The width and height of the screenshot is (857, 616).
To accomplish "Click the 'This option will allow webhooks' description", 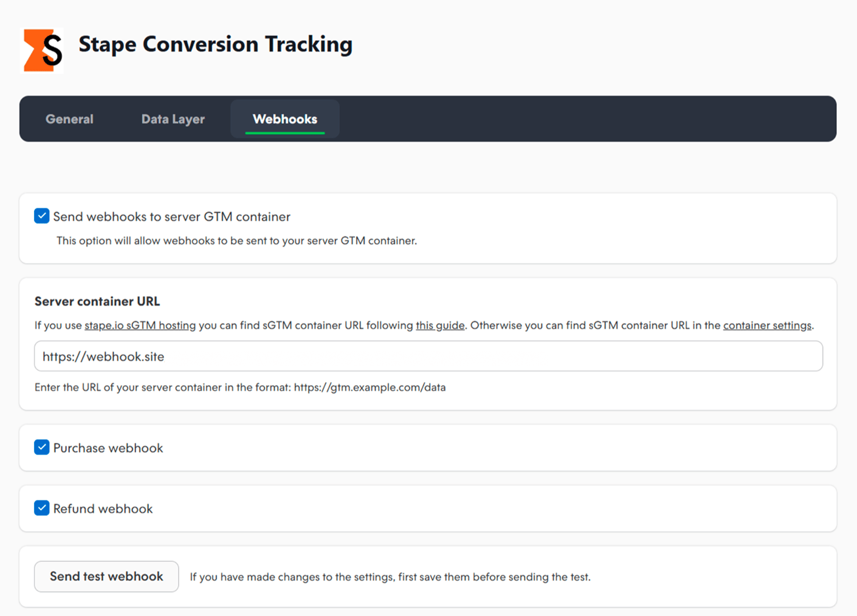I will pos(236,241).
